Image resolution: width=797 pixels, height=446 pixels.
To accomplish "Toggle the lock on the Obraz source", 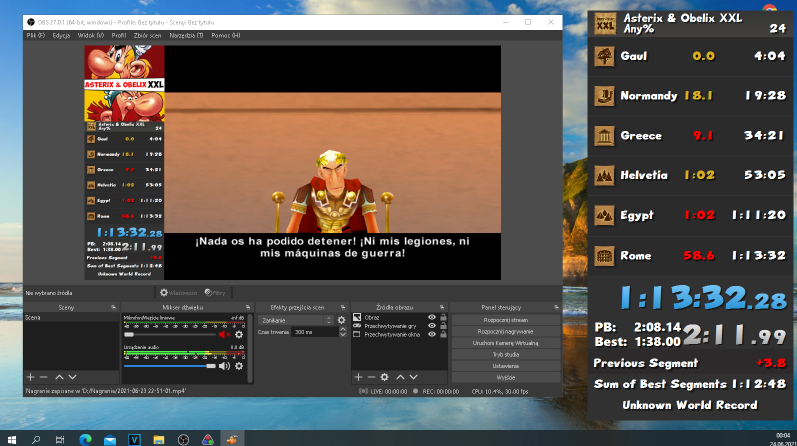I will point(443,317).
